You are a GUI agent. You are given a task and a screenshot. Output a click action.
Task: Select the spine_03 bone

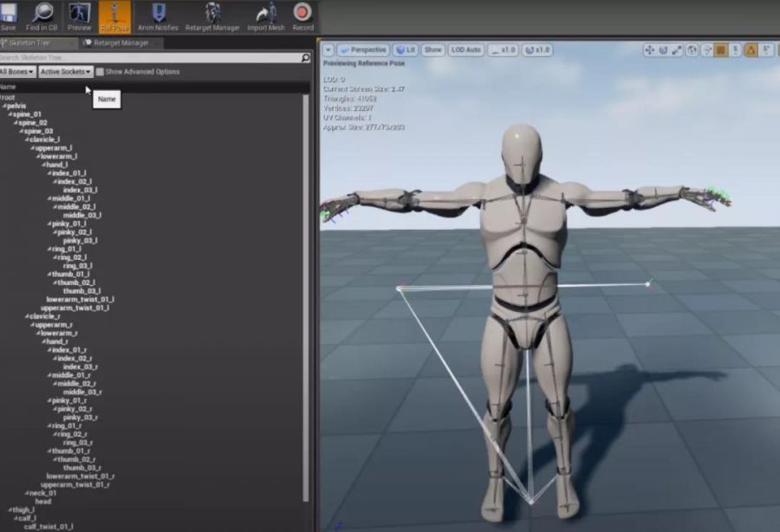(38, 131)
